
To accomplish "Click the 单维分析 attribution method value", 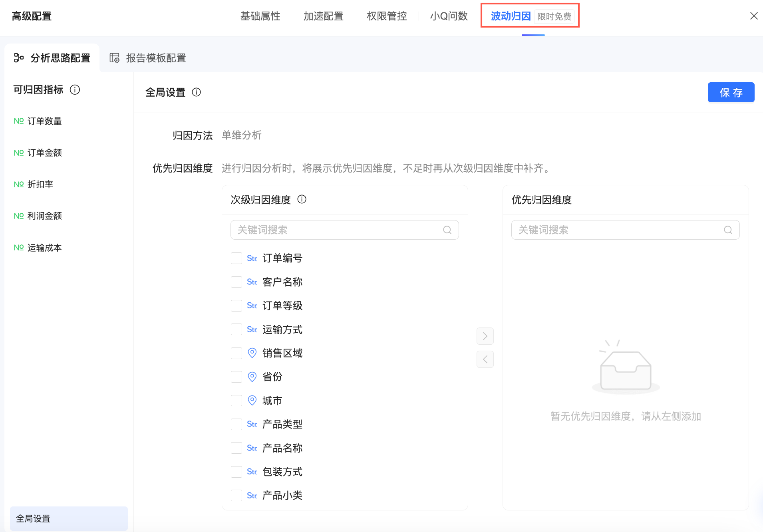I will (242, 135).
